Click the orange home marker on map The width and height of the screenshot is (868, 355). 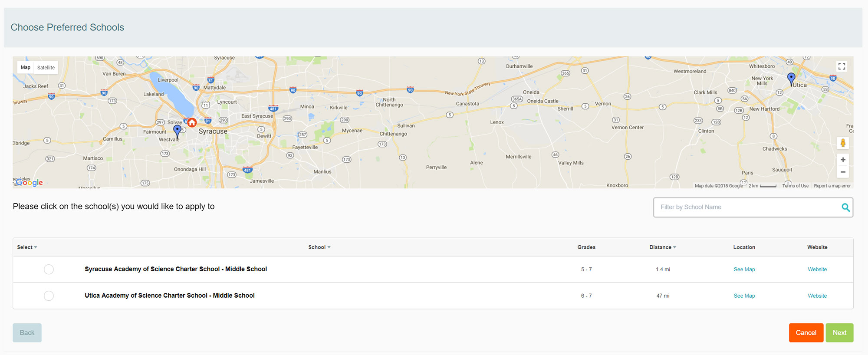[192, 122]
